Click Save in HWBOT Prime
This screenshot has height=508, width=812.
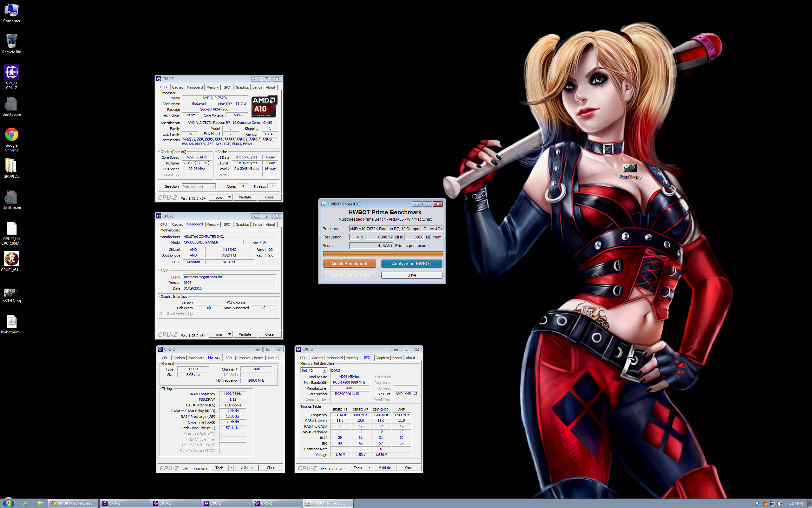point(411,275)
